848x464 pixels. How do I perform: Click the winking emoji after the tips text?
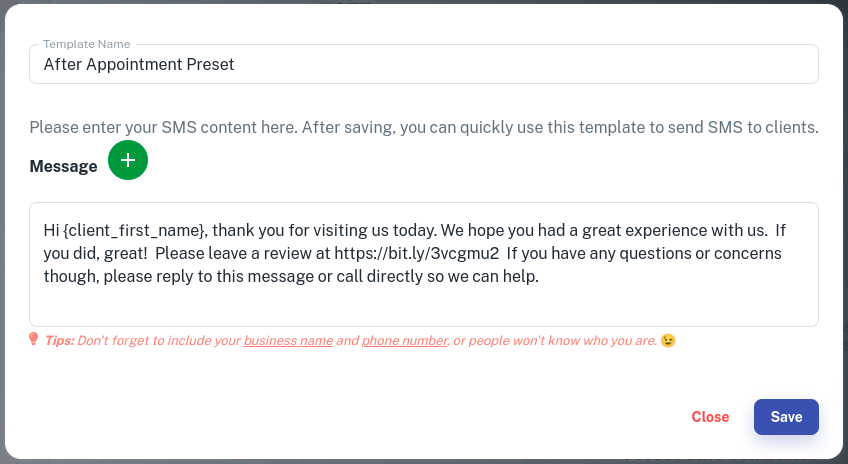[668, 340]
